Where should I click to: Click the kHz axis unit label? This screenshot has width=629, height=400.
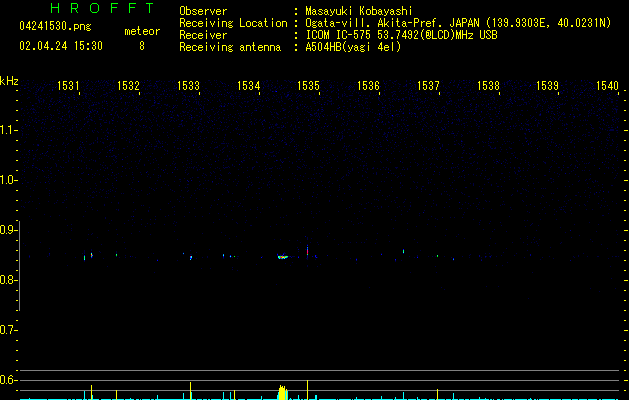pos(9,81)
